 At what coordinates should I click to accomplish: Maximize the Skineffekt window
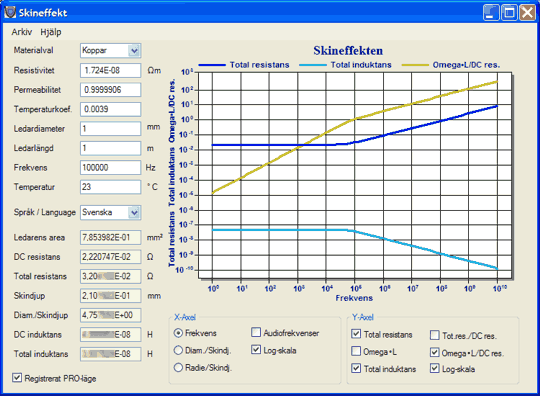click(509, 13)
